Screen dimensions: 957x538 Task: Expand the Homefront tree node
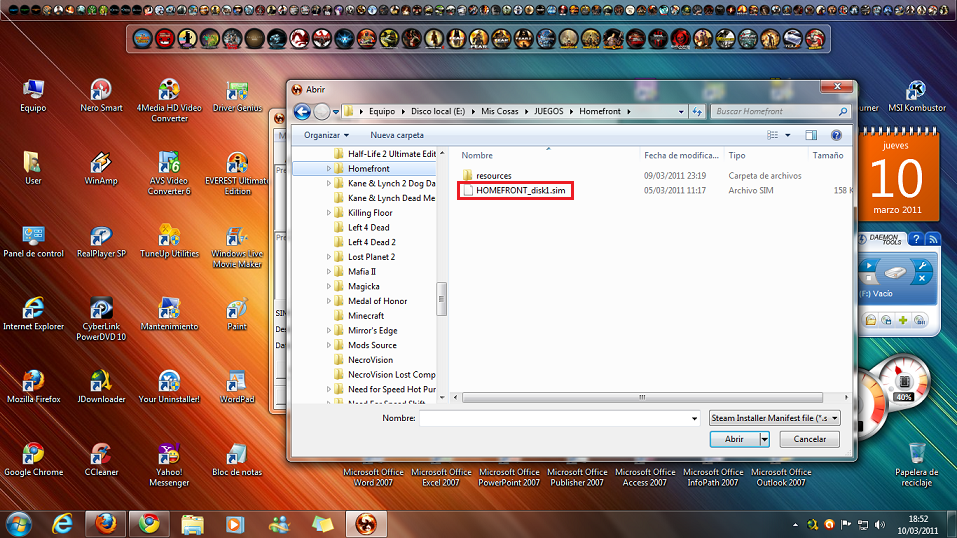(x=328, y=169)
